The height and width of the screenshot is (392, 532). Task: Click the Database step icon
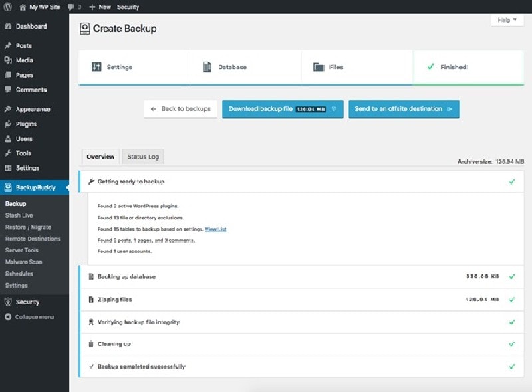coord(207,67)
